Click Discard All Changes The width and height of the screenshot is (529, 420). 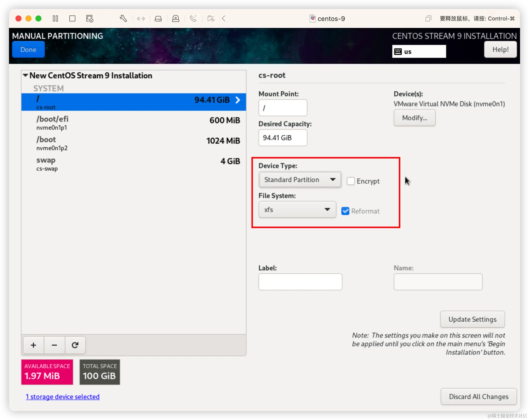click(x=478, y=397)
